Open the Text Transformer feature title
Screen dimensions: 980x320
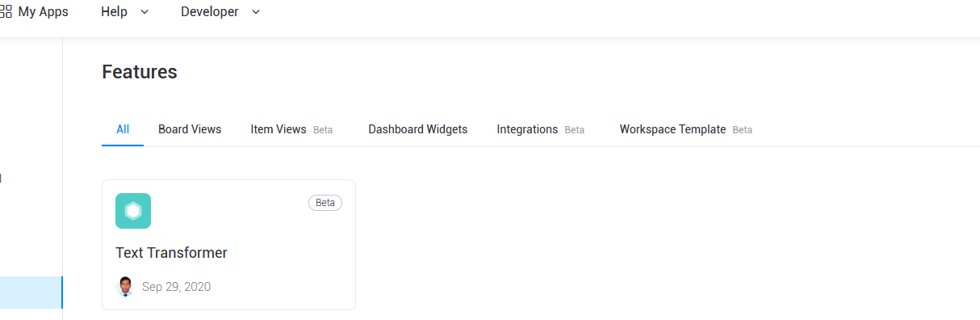pos(171,253)
